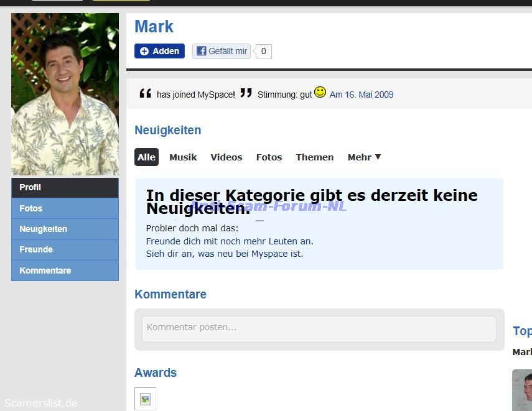
Task: Click the award image icon under Awards
Action: [x=145, y=399]
